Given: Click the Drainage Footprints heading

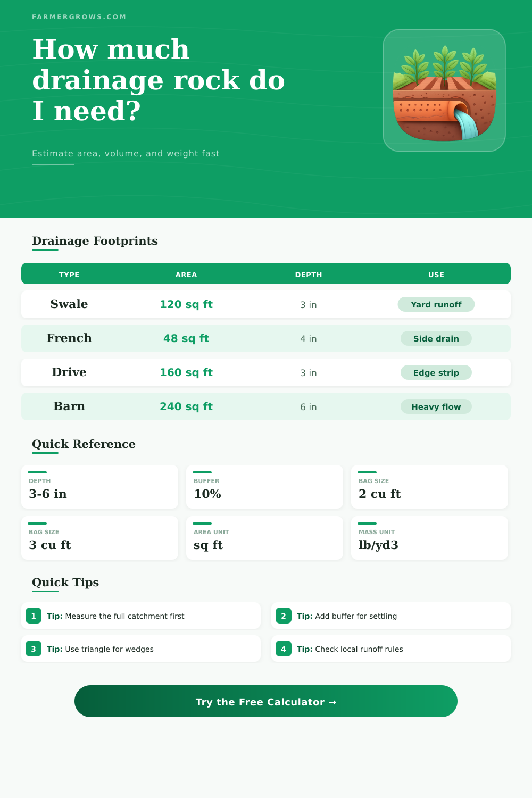Looking at the screenshot, I should point(95,241).
